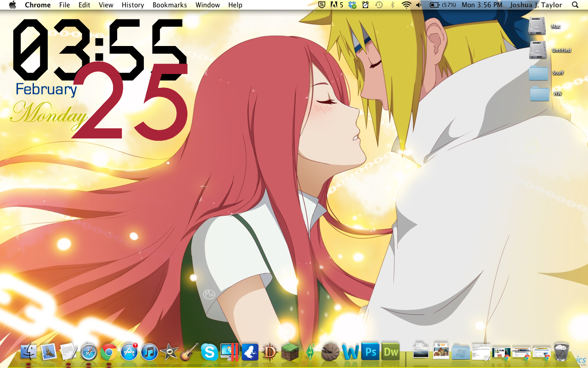Launch Safari compass icon in dock

(x=89, y=352)
